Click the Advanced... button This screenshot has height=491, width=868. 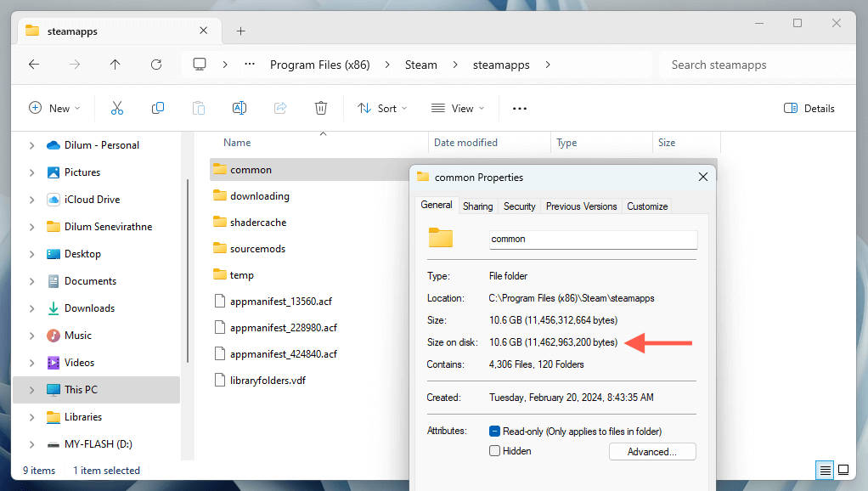652,452
